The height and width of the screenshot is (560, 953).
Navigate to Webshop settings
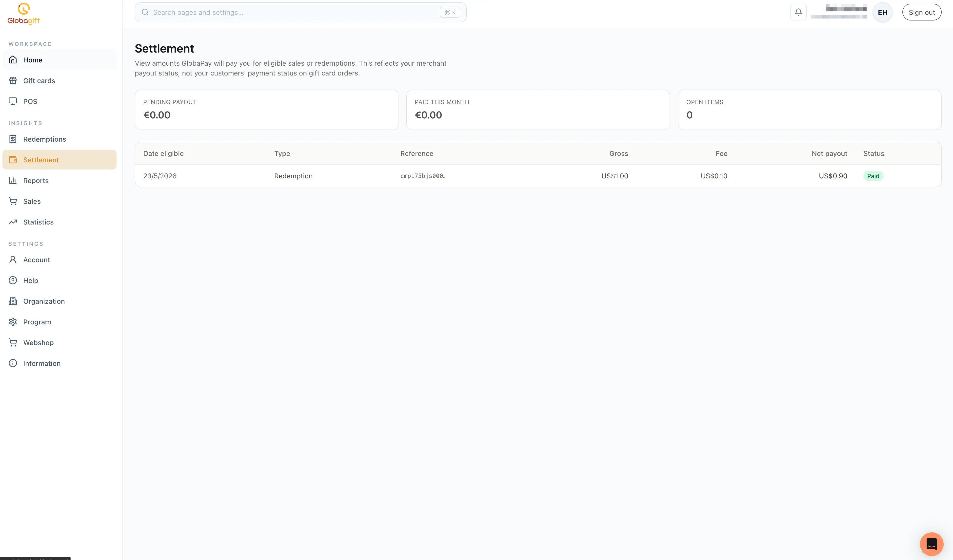click(x=59, y=343)
